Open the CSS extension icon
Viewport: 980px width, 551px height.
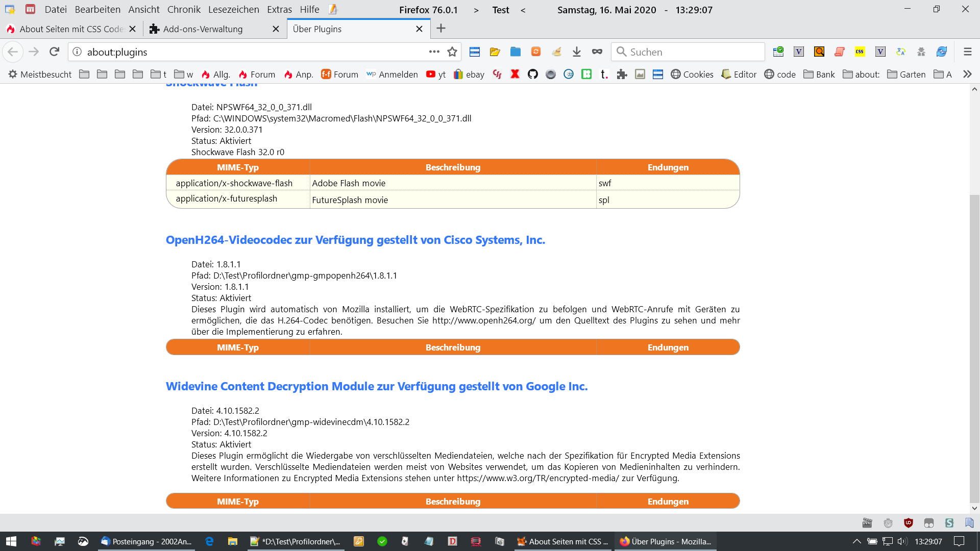coord(860,52)
